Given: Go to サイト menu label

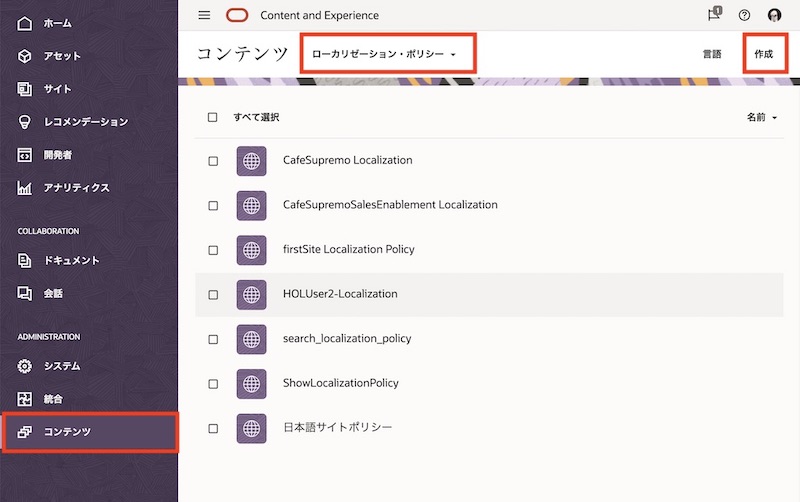Looking at the screenshot, I should (58, 89).
